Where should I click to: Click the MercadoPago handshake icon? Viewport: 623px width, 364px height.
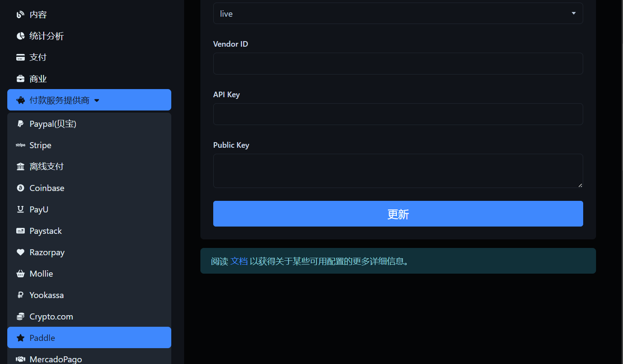pos(20,359)
